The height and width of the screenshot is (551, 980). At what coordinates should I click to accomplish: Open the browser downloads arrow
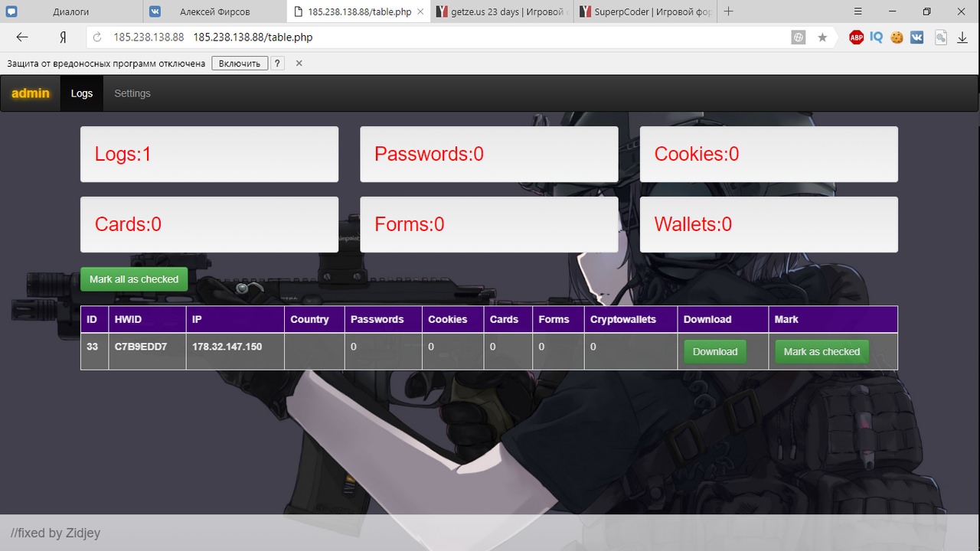pyautogui.click(x=962, y=37)
